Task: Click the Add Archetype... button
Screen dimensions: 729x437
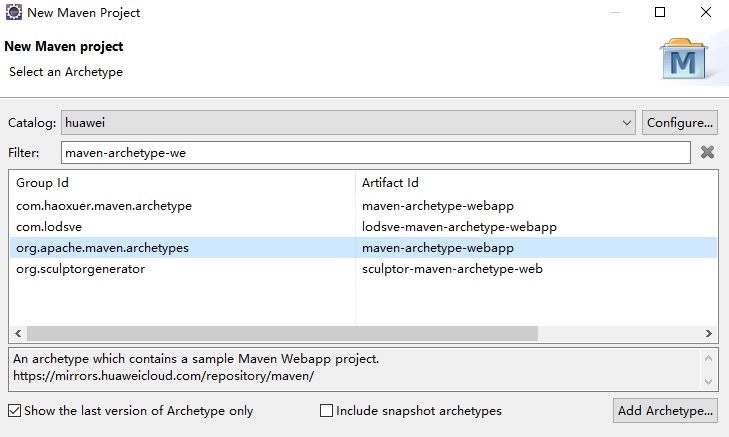Action: tap(666, 411)
